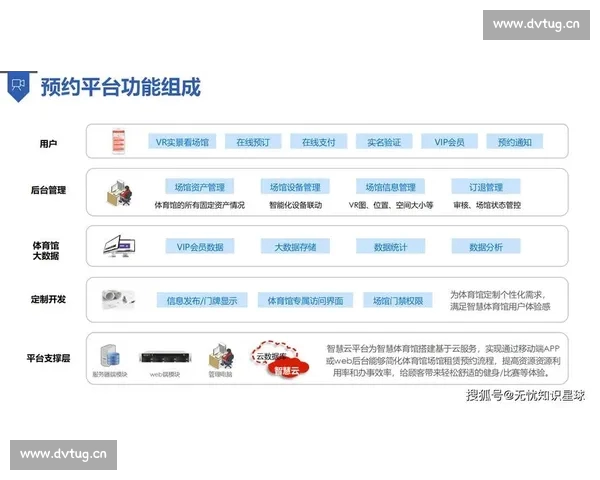
Task: Open the 订退管理 box
Action: click(486, 187)
